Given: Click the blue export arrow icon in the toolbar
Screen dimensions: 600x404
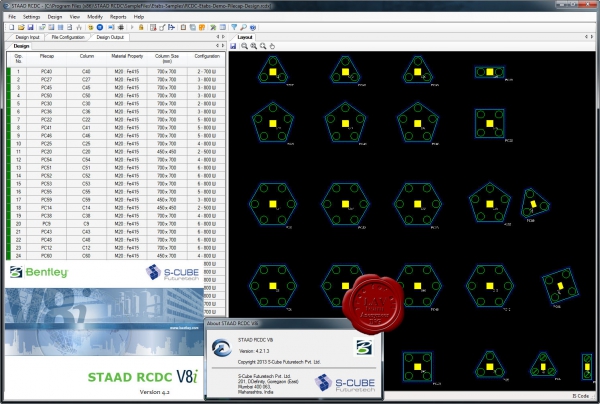Looking at the screenshot, I should tap(171, 28).
